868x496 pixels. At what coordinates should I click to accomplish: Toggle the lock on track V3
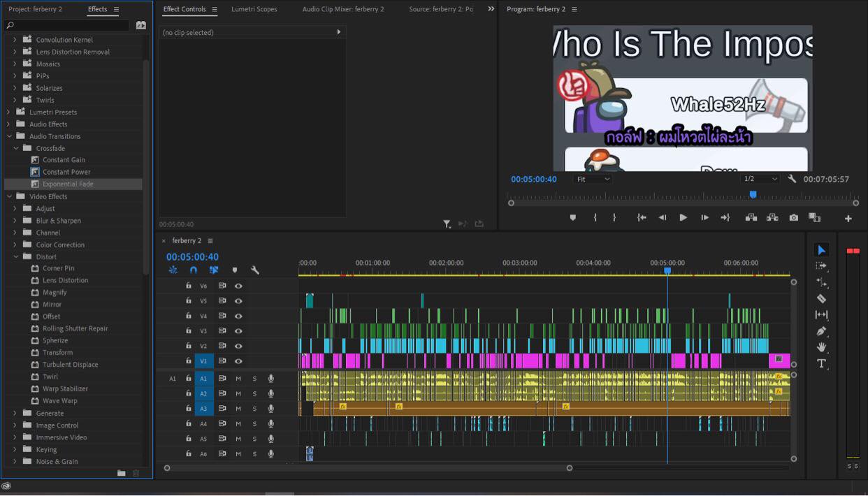pyautogui.click(x=188, y=330)
